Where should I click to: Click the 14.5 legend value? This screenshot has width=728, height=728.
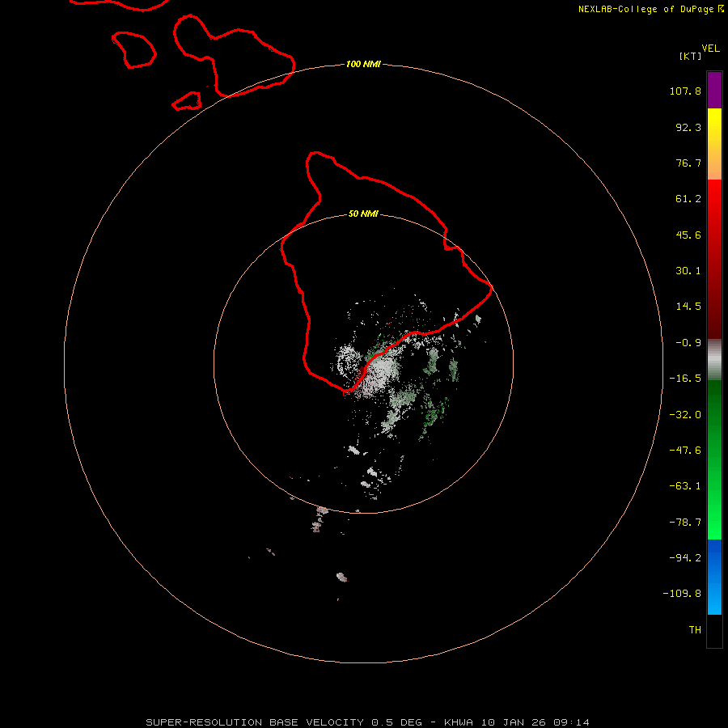(x=688, y=307)
